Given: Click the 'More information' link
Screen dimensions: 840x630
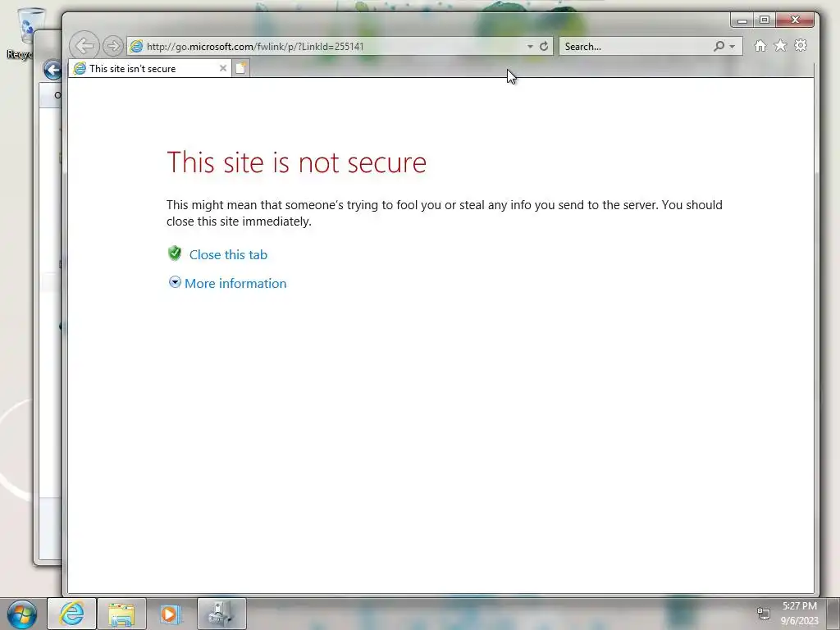Looking at the screenshot, I should (x=235, y=283).
